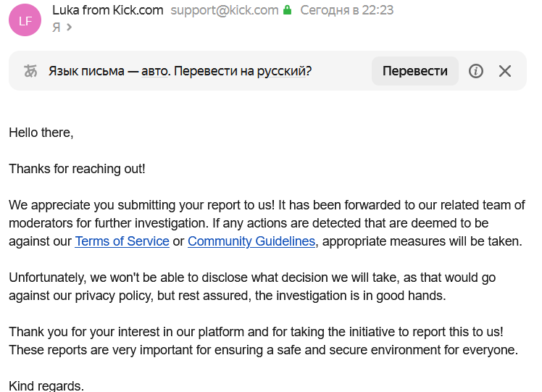Screen dimensions: 542x392
Task: Click the Перевести translate button
Action: point(414,71)
